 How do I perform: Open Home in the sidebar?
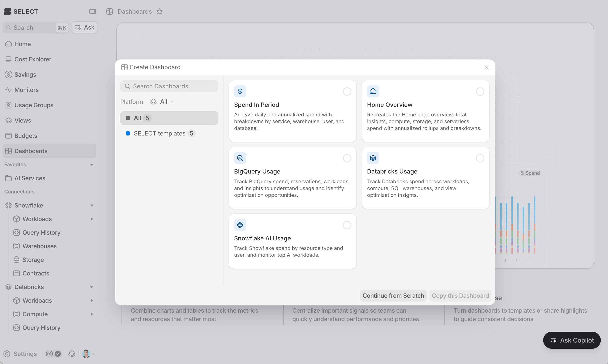[49, 44]
